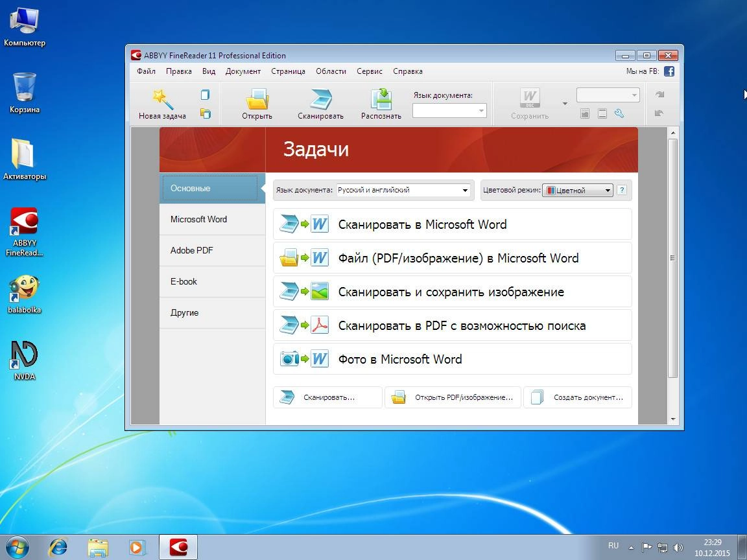747x560 pixels.
Task: Select the balabolka desktop shortcut
Action: [24, 294]
